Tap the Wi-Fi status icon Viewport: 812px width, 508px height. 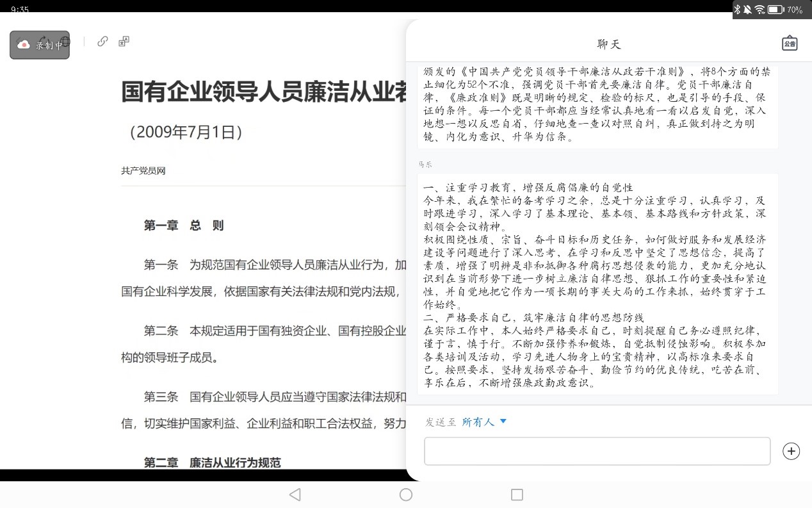click(x=759, y=10)
